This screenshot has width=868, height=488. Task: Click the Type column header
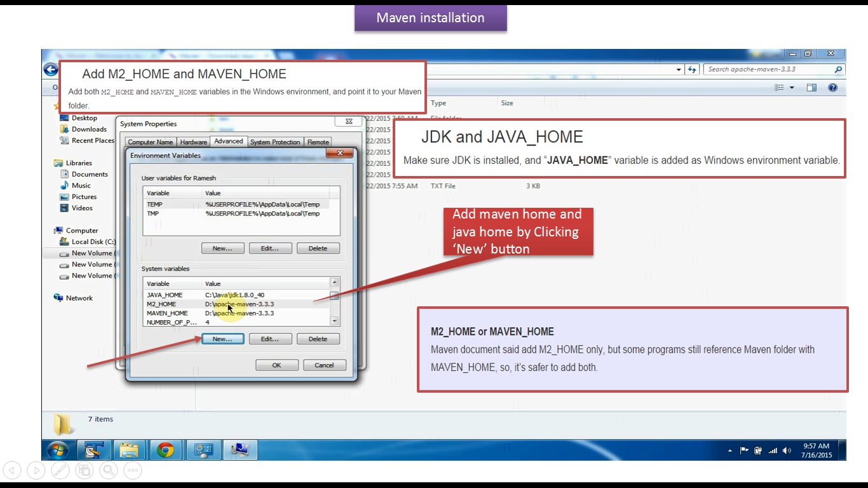click(x=438, y=103)
